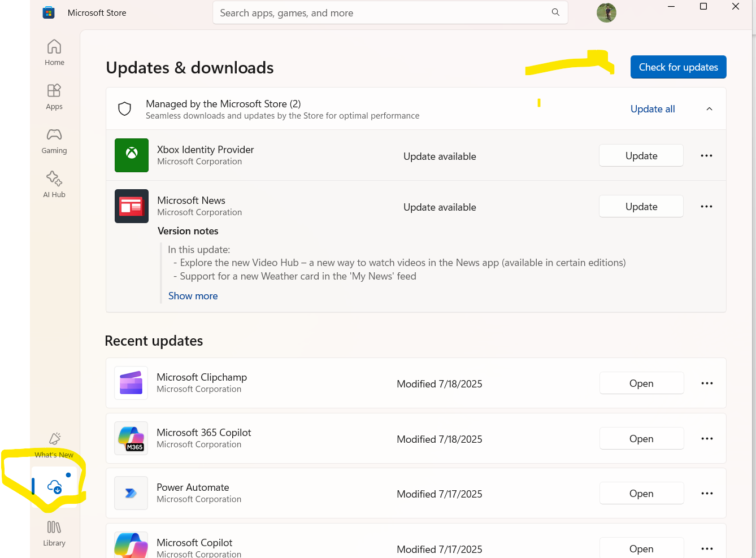Viewport: 756px width, 558px height.
Task: Click Clipchamp's Modified 7/18/2025 text
Action: pyautogui.click(x=440, y=384)
